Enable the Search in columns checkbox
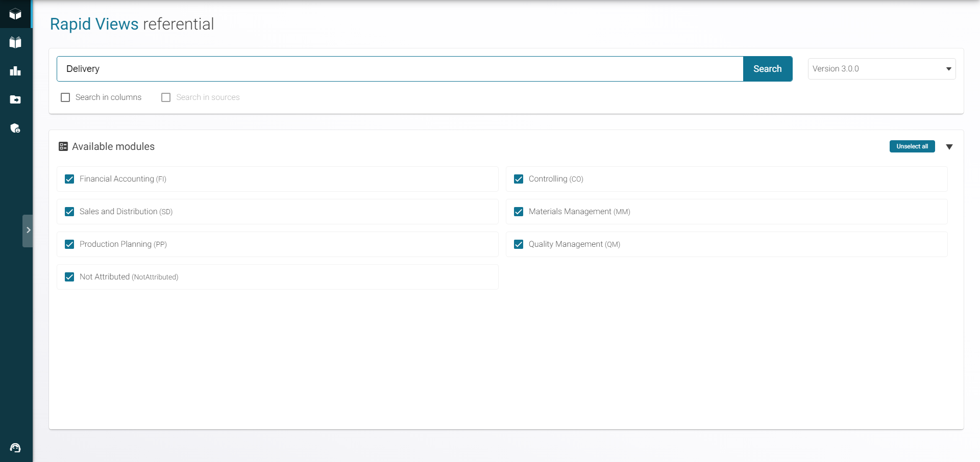This screenshot has width=980, height=462. [x=65, y=97]
